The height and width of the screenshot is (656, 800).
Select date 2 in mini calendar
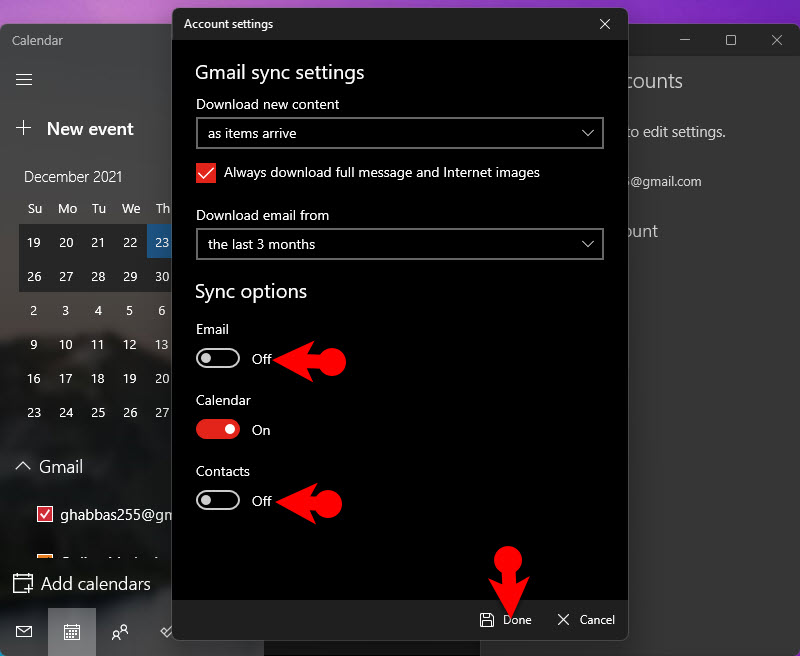tap(34, 311)
